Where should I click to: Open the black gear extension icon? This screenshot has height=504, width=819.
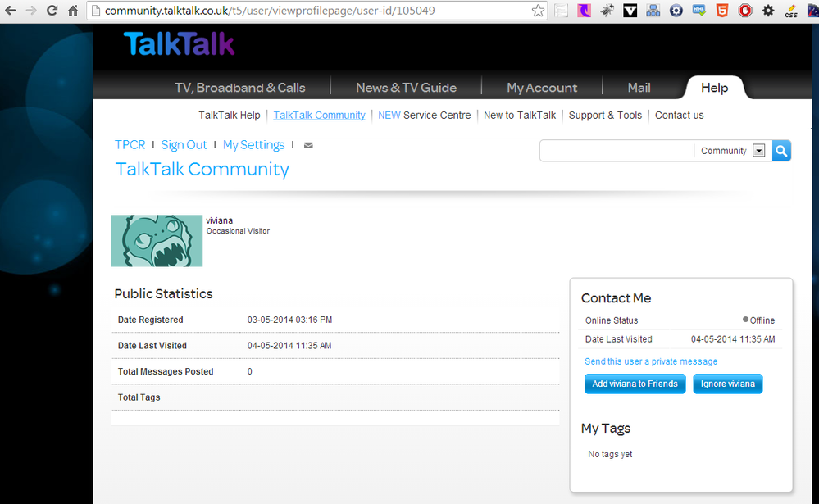768,11
